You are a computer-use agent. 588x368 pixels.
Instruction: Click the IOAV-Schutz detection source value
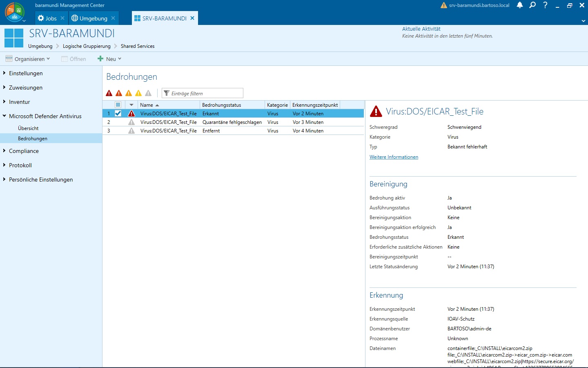click(x=461, y=319)
